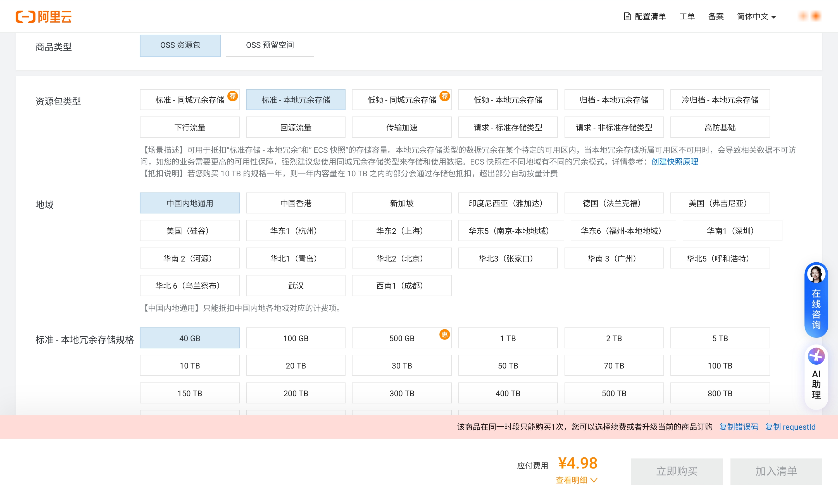Select region 华东6（福州-本地地域）

[623, 230]
